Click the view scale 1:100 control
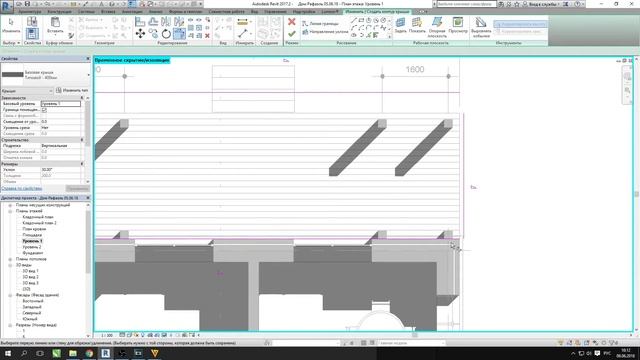 pyautogui.click(x=107, y=336)
